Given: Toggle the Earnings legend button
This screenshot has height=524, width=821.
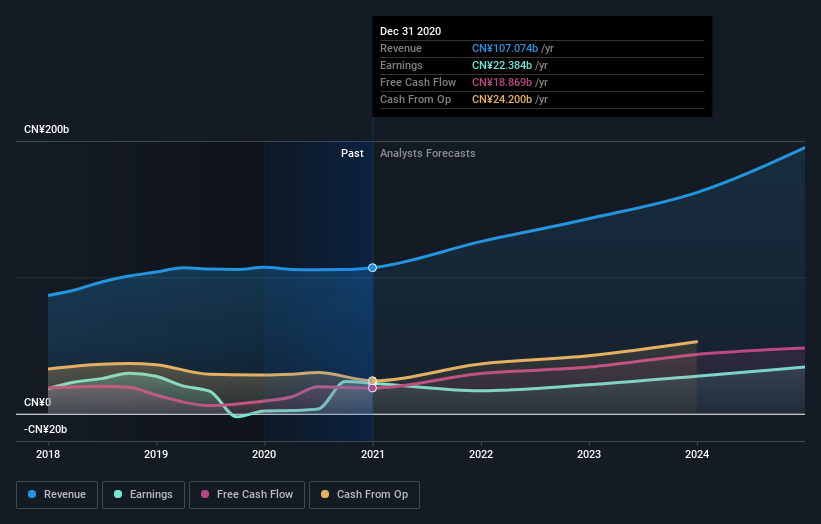Looking at the screenshot, I should pyautogui.click(x=143, y=495).
